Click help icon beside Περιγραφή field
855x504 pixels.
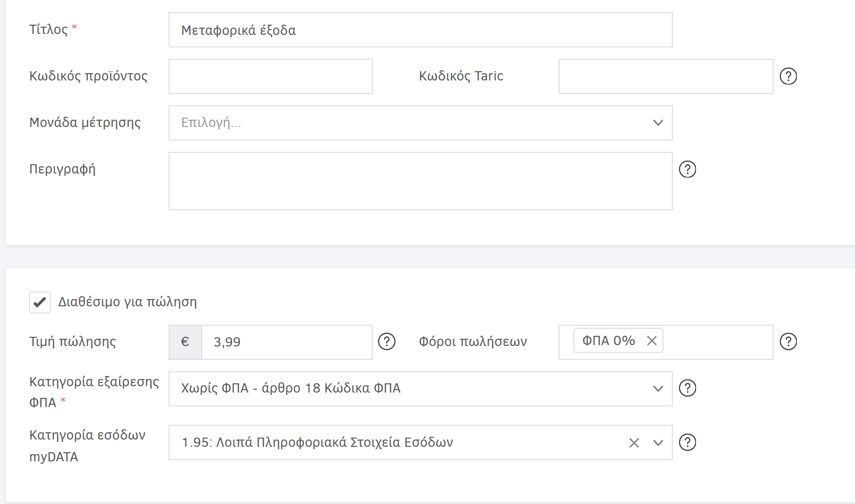pos(687,169)
